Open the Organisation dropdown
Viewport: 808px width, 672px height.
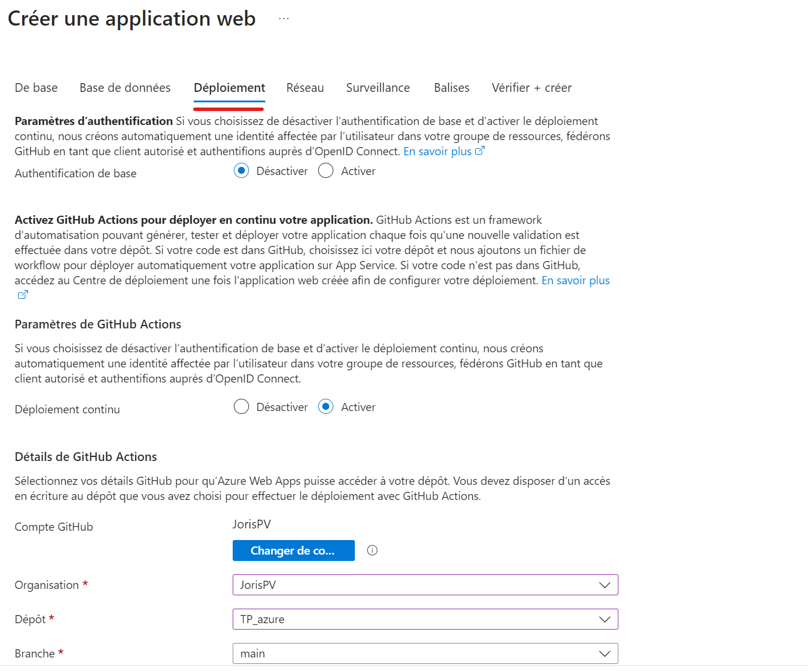coord(425,585)
